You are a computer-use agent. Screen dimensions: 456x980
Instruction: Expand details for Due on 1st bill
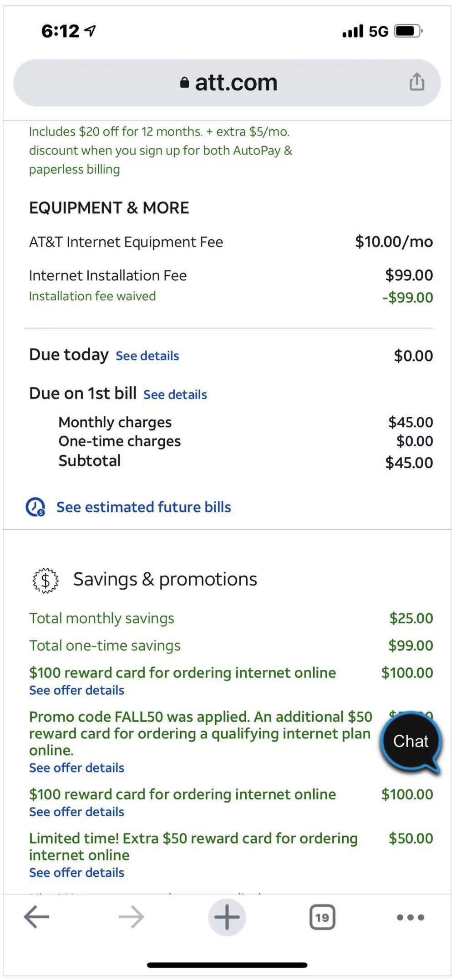(175, 394)
